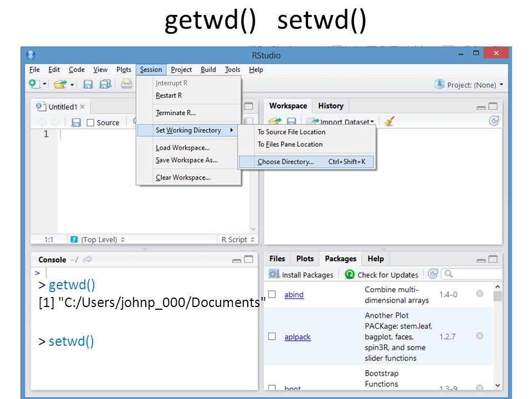The width and height of the screenshot is (532, 399).
Task: Maximize the Workspace pane
Action: pos(493,106)
